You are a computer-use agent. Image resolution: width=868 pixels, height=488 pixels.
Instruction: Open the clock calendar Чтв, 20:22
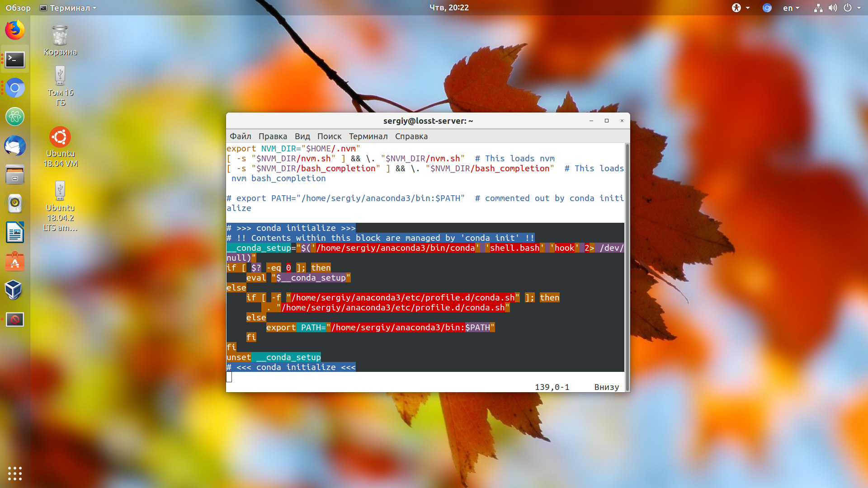click(x=448, y=8)
